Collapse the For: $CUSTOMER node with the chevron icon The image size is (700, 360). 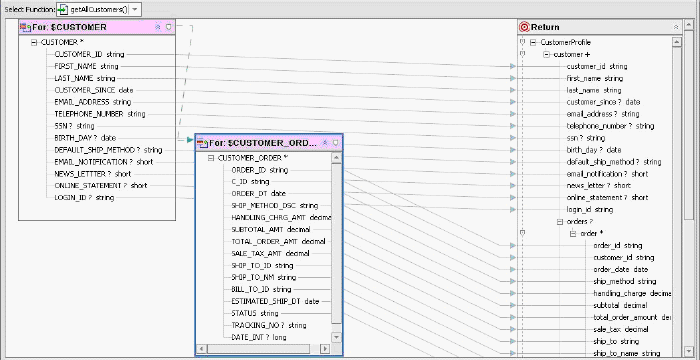click(x=158, y=27)
